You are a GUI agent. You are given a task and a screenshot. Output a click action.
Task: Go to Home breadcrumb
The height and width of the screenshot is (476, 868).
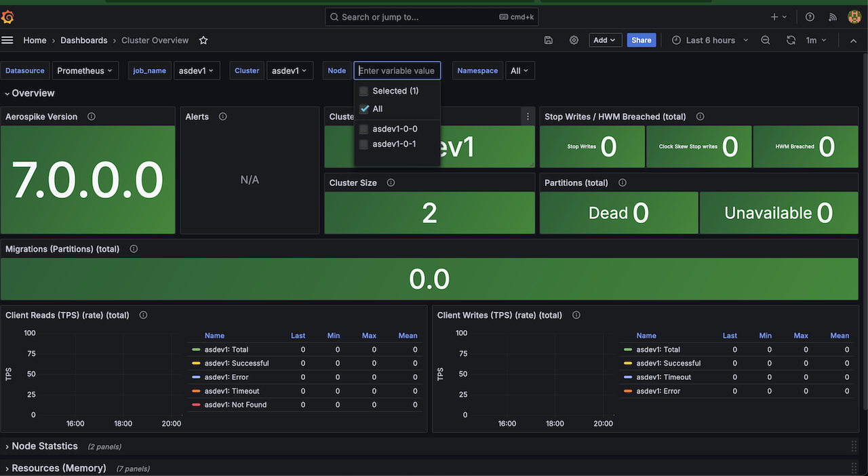(x=35, y=40)
